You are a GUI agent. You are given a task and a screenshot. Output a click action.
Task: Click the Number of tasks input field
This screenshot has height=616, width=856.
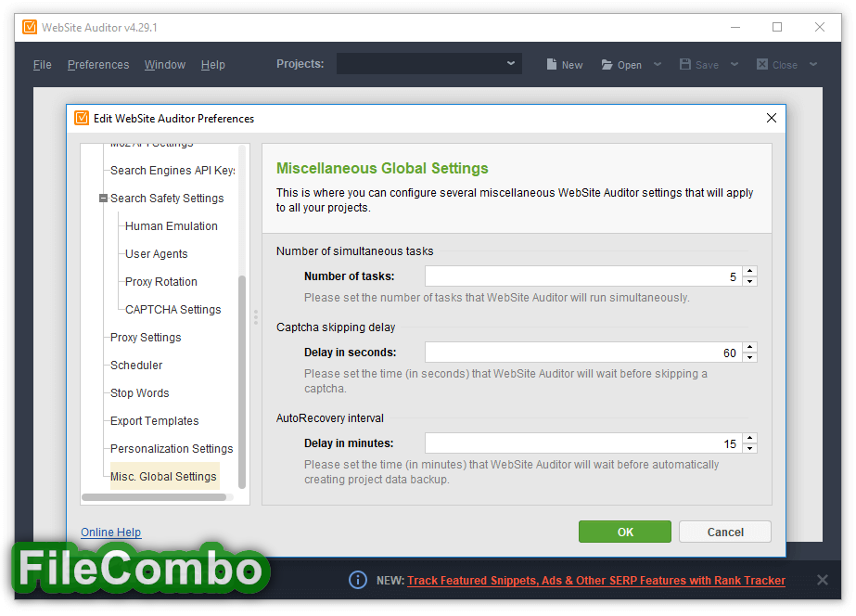pyautogui.click(x=583, y=276)
